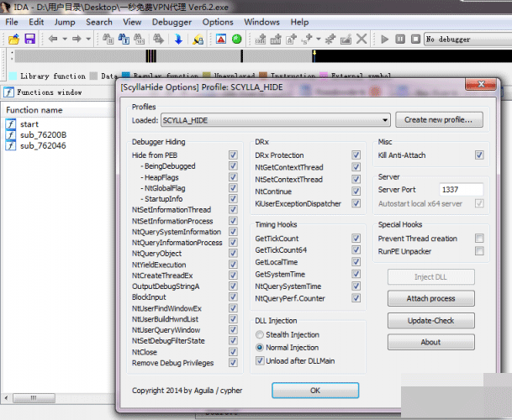
Task: Toggle DRx Protection checkbox
Action: pos(356,155)
